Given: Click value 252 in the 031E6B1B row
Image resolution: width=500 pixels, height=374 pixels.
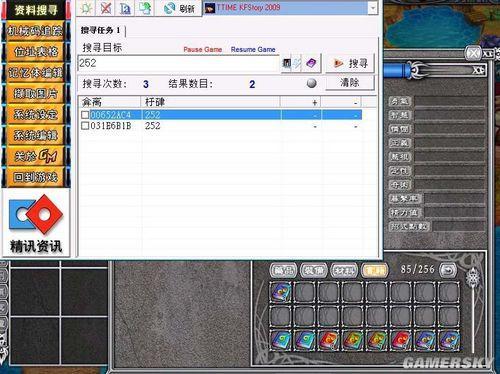Looking at the screenshot, I should pyautogui.click(x=153, y=126).
